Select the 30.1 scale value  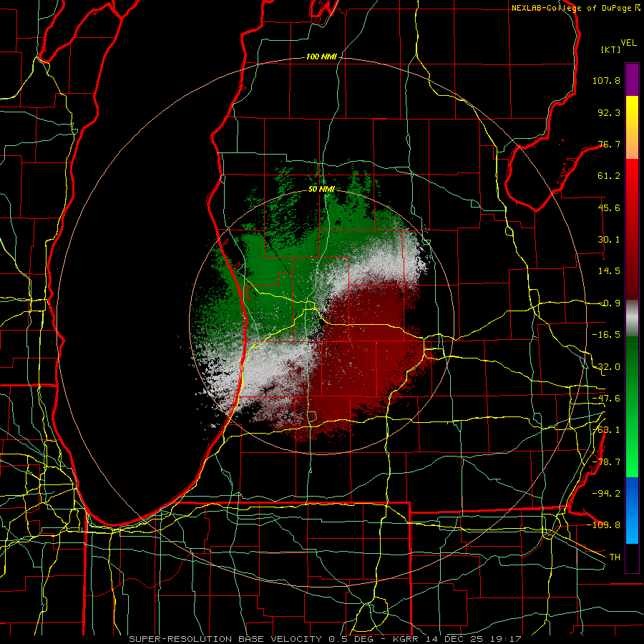pyautogui.click(x=609, y=240)
